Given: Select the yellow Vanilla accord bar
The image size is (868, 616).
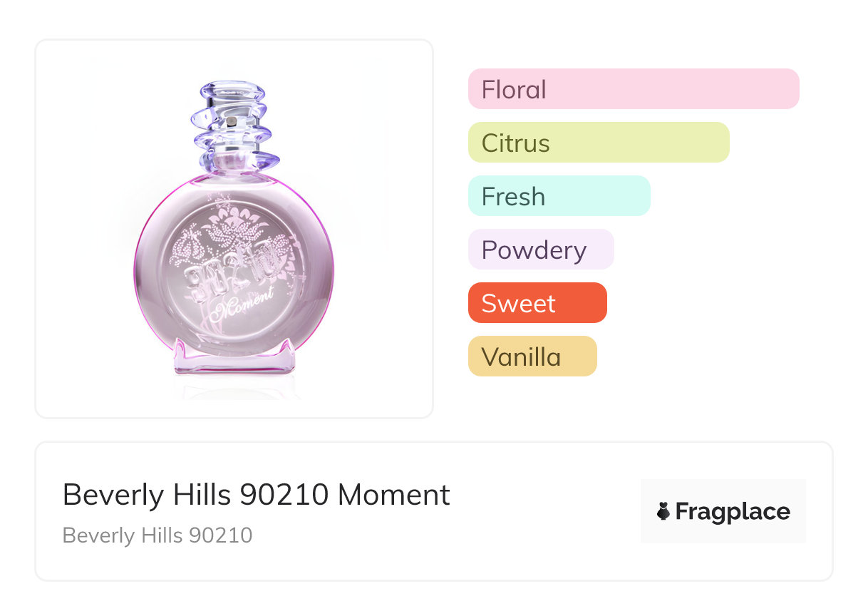Looking at the screenshot, I should 532,356.
